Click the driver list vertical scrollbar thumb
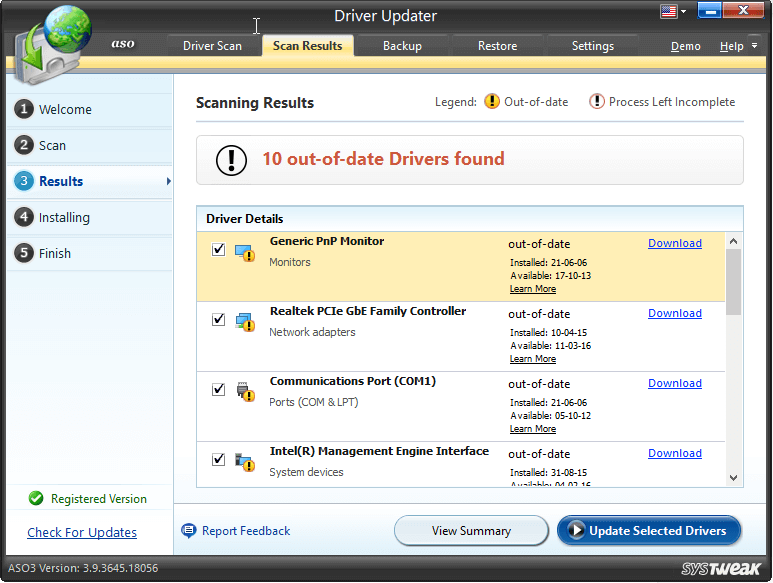 733,280
